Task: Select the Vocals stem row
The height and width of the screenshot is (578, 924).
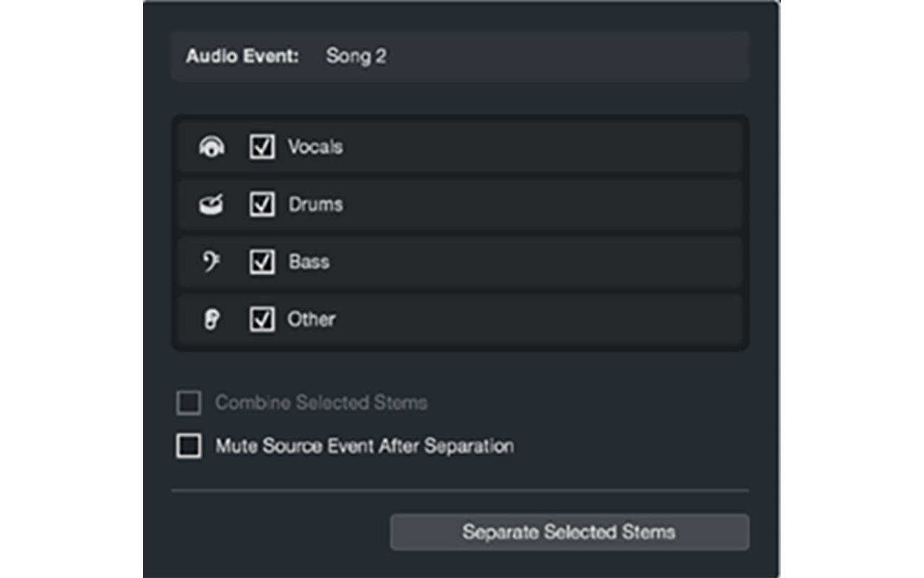Action: pyautogui.click(x=459, y=147)
